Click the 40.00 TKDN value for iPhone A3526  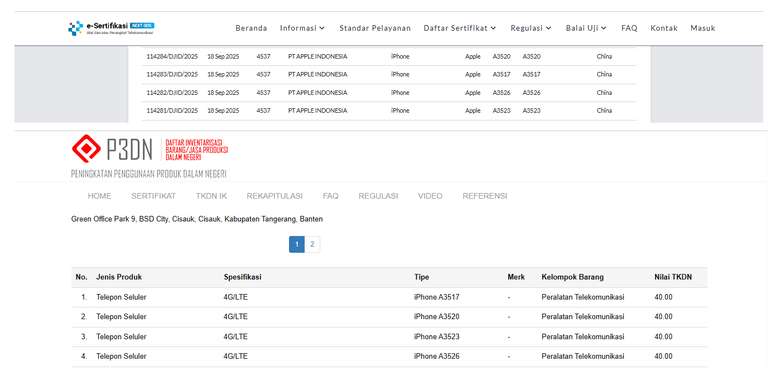(664, 357)
